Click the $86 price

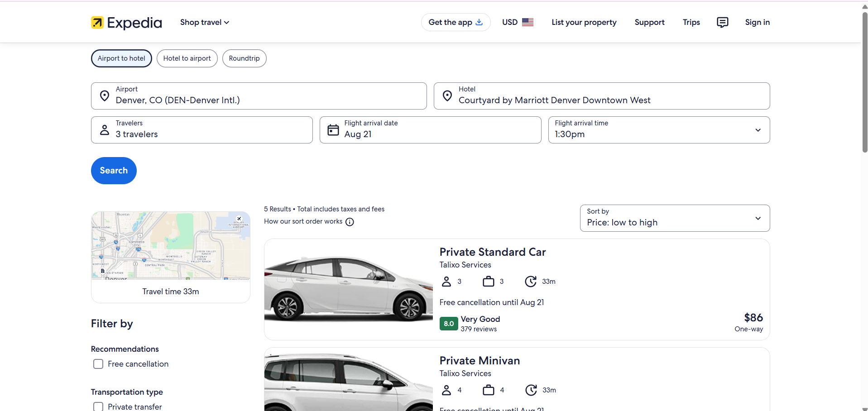click(753, 318)
